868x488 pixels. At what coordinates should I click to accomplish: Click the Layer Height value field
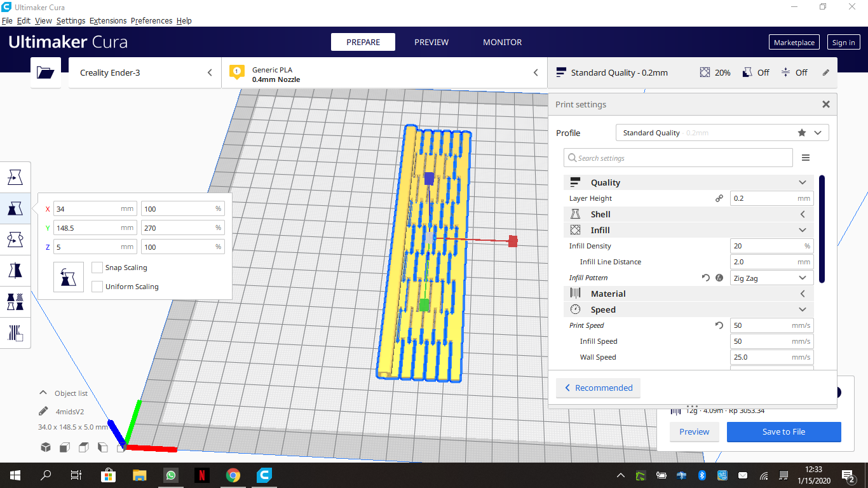tap(771, 198)
